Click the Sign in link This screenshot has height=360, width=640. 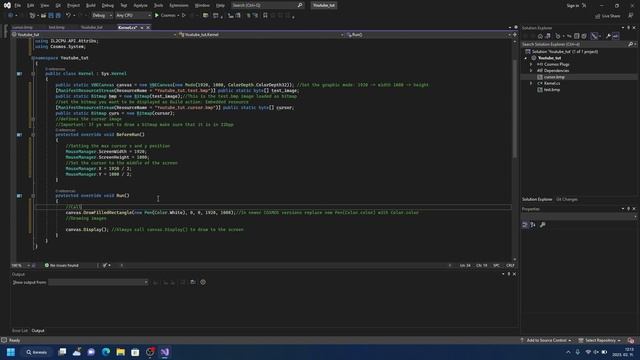point(573,5)
